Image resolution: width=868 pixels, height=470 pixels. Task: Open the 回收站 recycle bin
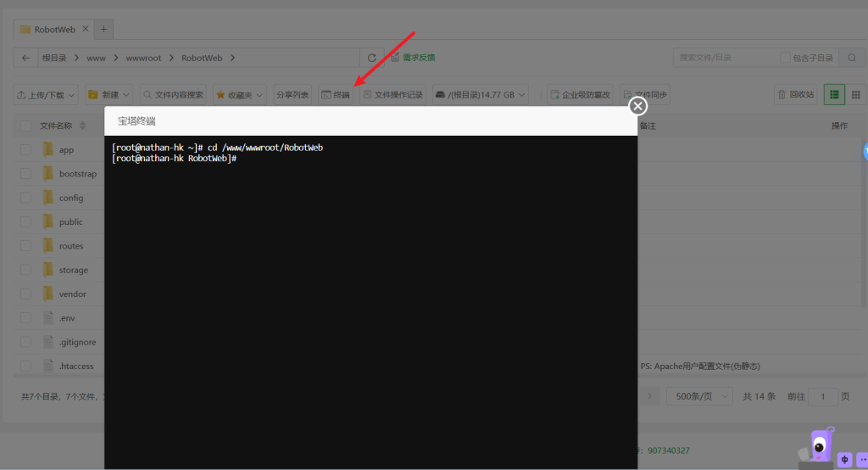pos(795,94)
